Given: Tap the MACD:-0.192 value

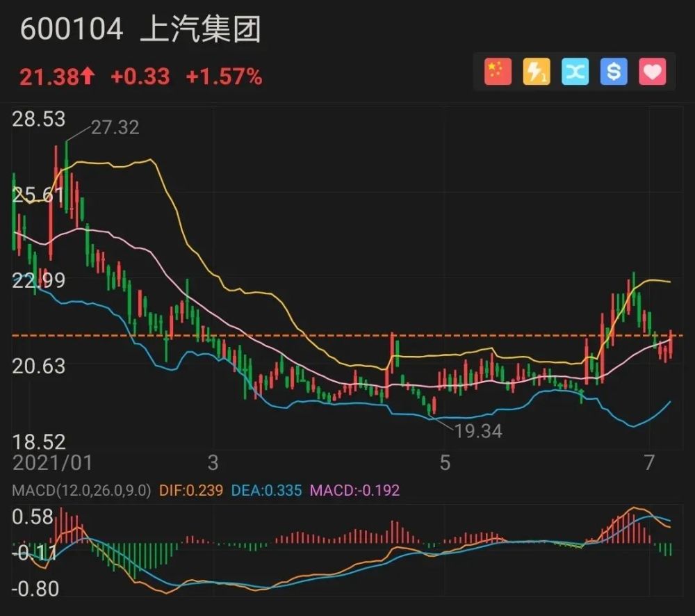Looking at the screenshot, I should coord(354,490).
